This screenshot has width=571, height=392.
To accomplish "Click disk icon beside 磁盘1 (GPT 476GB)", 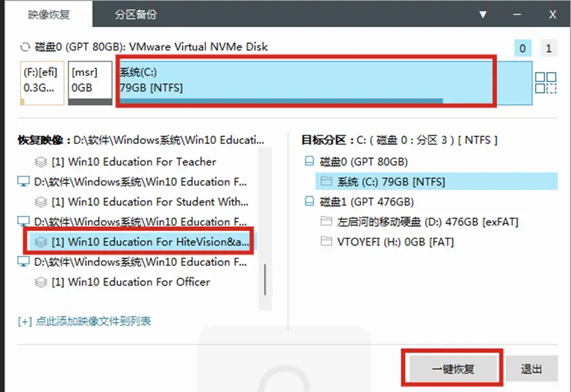I will pyautogui.click(x=309, y=201).
